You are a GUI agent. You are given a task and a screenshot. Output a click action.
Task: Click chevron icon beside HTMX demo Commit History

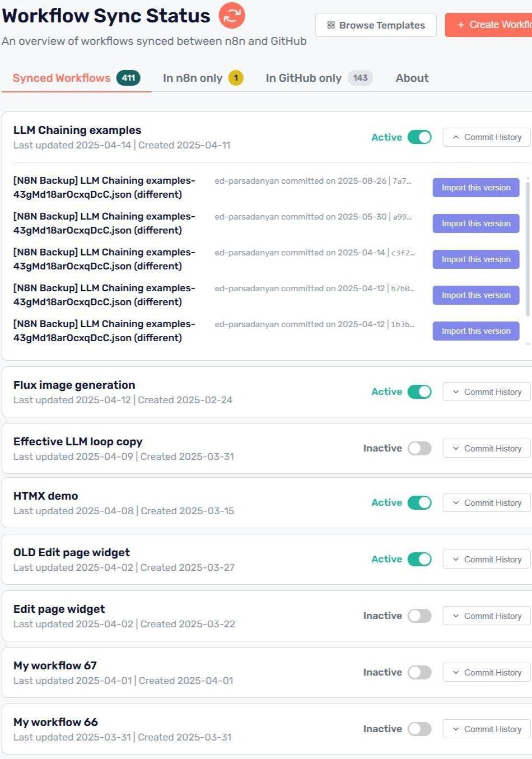tap(456, 503)
